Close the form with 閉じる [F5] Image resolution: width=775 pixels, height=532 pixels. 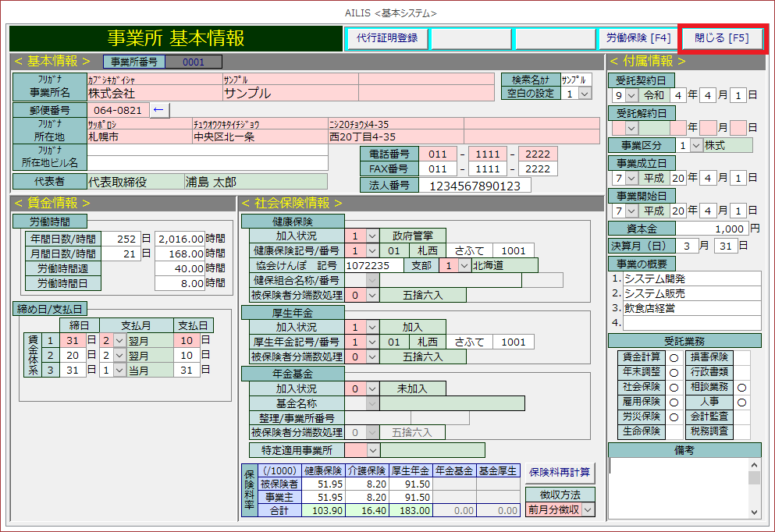coord(722,37)
